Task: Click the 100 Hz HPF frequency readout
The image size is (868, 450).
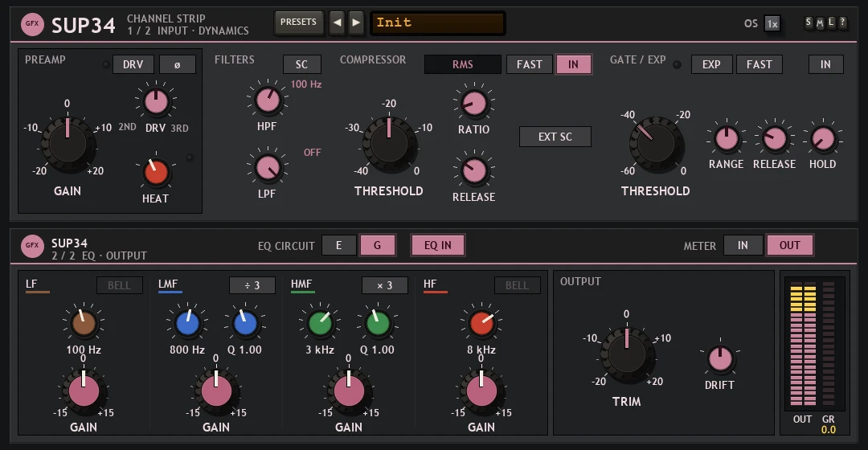Action: click(306, 84)
